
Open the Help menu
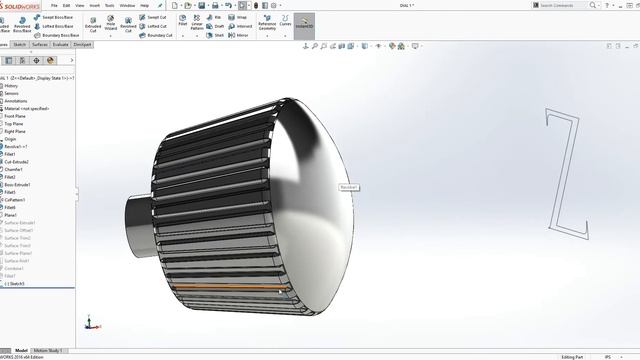click(144, 6)
